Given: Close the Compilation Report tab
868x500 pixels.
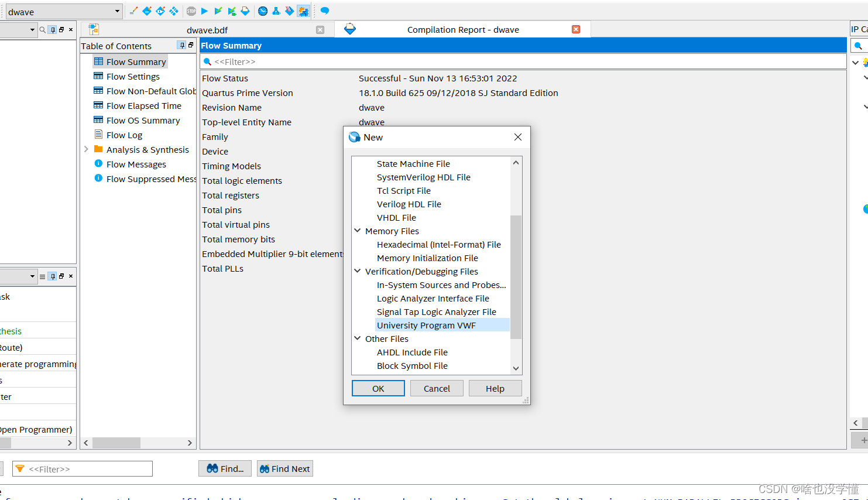Looking at the screenshot, I should pyautogui.click(x=576, y=29).
